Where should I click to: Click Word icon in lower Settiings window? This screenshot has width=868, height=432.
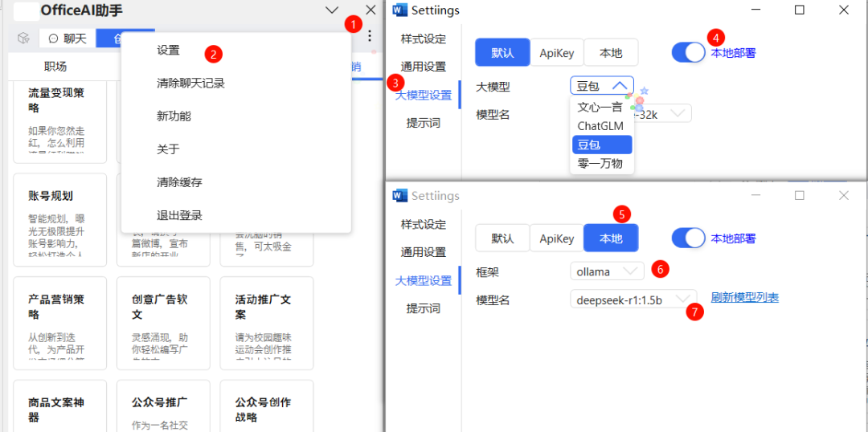point(399,195)
